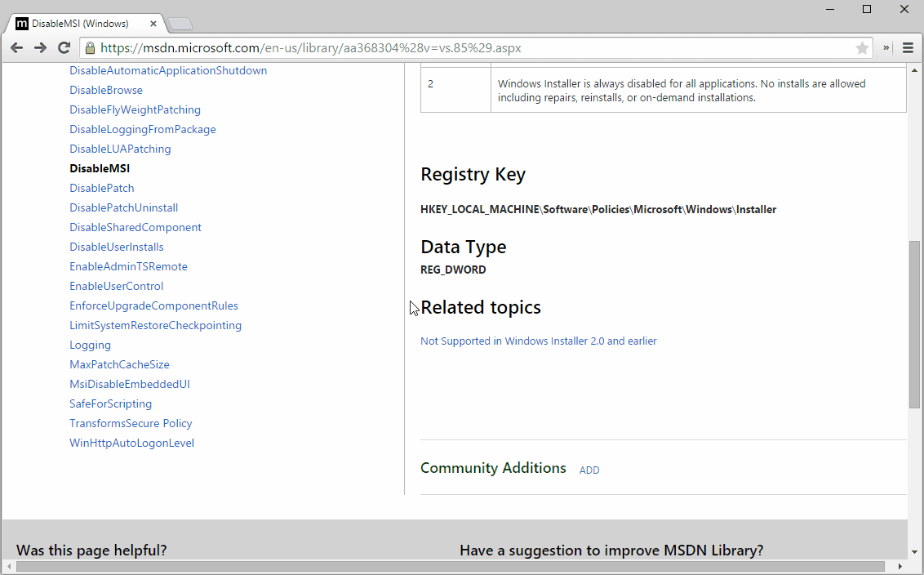Click the Was this page helpful text
Viewport: 924px width, 575px height.
point(91,550)
